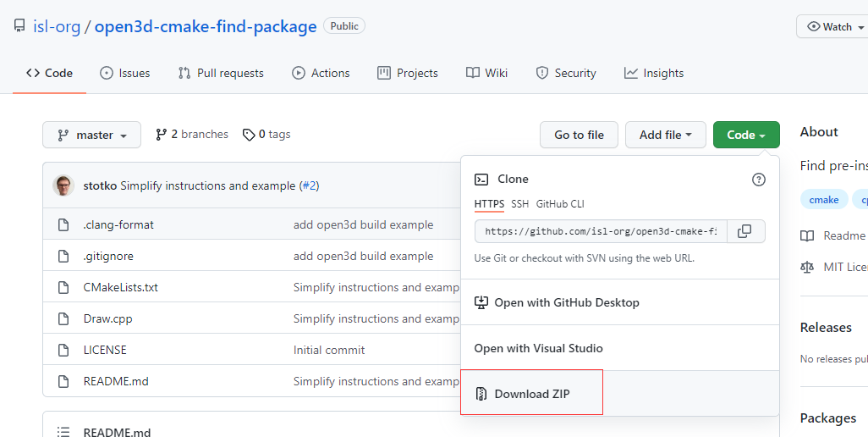
Task: Go to the Actions tab
Action: 321,73
